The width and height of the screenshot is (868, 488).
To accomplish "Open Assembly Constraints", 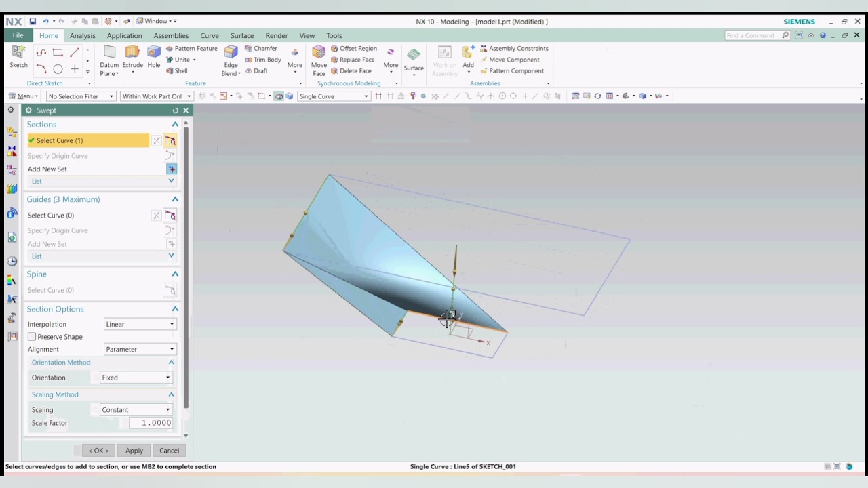I will click(514, 48).
